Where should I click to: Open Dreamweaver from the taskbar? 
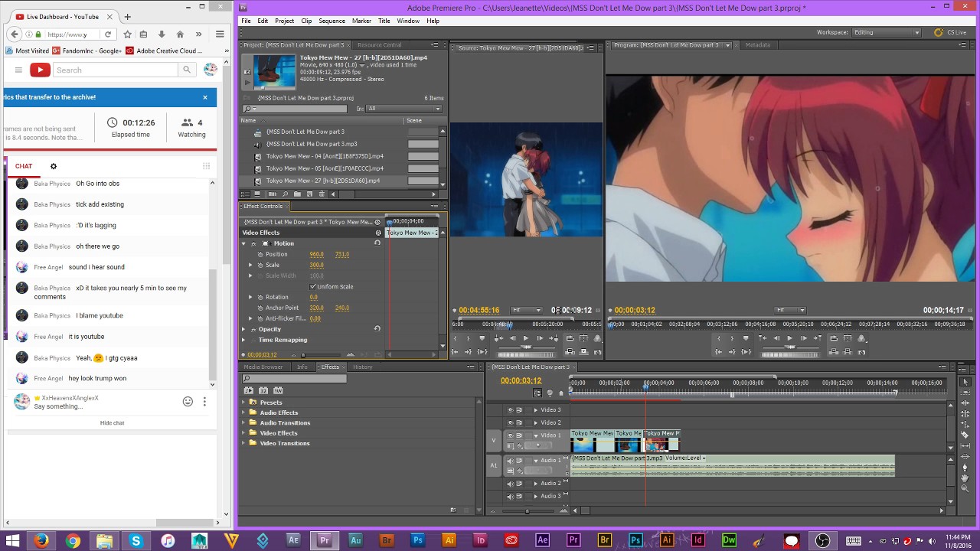tap(729, 540)
